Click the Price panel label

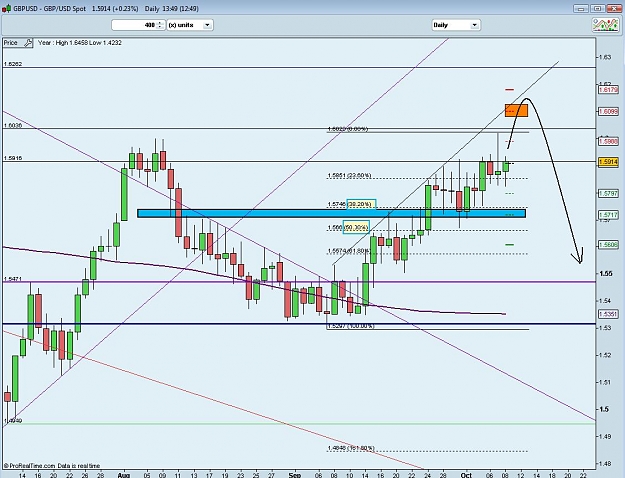[12, 43]
